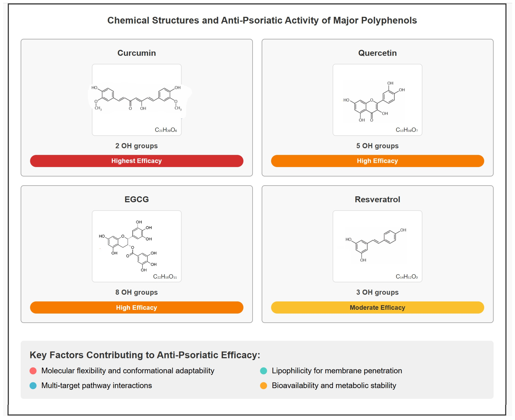
Task: Click the Resveratrol card heading
Action: [377, 199]
